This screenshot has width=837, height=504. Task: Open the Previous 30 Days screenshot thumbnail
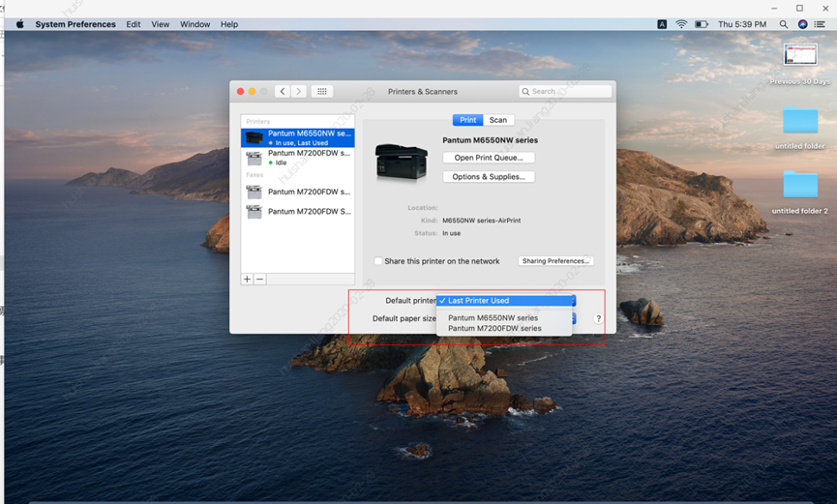(x=800, y=54)
